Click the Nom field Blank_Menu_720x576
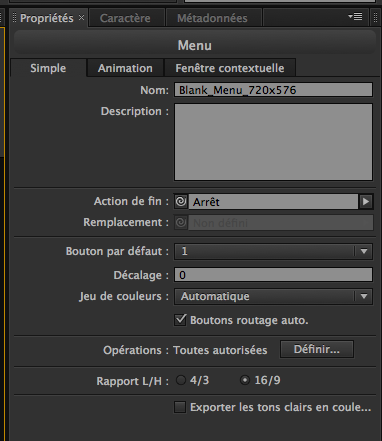The image size is (382, 441). point(273,90)
